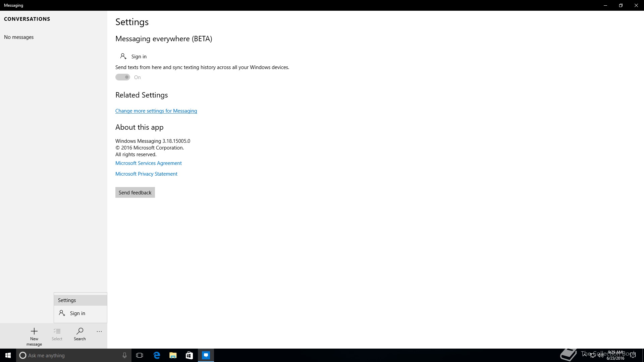Click the network tray icon

593,355
